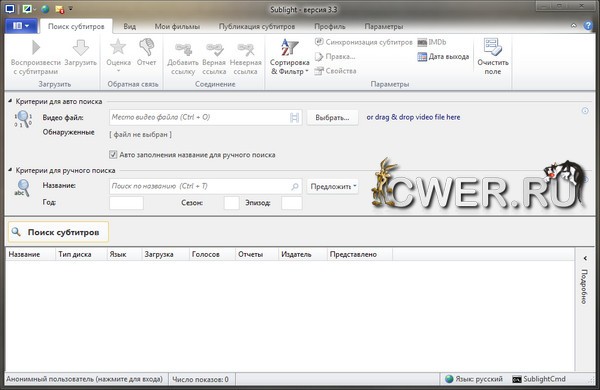The height and width of the screenshot is (390, 600).
Task: Click the auto search magnifier icon
Action: tap(23, 119)
